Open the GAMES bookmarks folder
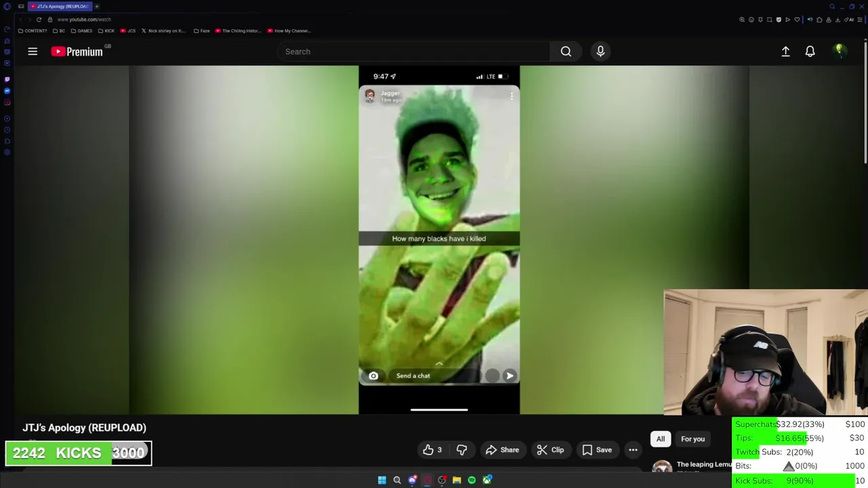Viewport: 868px width, 488px height. [81, 30]
